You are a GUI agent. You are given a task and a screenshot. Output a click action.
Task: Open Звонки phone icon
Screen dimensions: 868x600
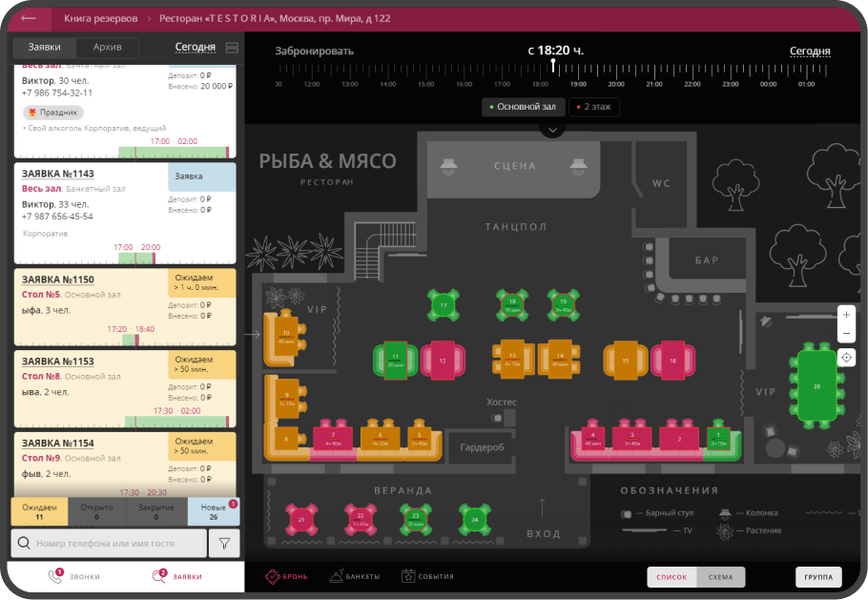coord(55,575)
